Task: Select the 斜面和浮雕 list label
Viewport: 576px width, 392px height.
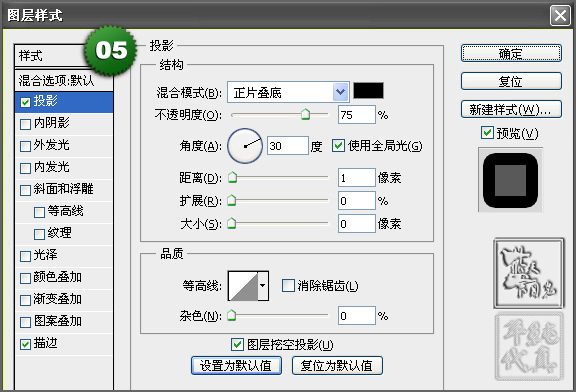Action: (64, 189)
